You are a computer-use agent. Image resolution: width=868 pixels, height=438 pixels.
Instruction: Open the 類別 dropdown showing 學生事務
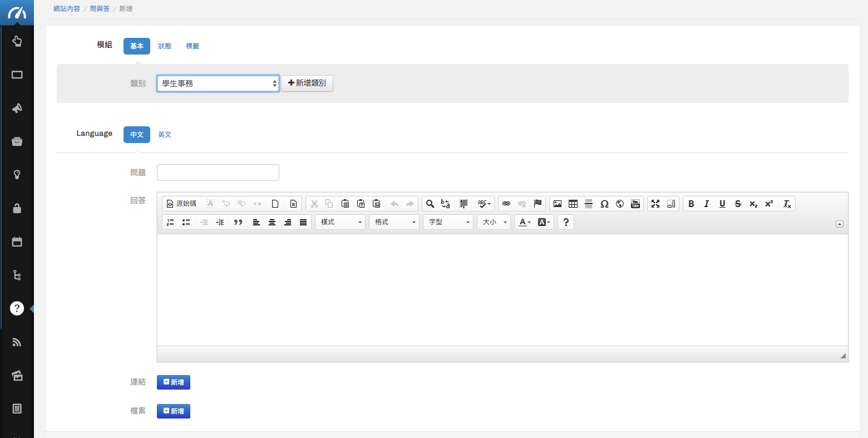click(218, 83)
